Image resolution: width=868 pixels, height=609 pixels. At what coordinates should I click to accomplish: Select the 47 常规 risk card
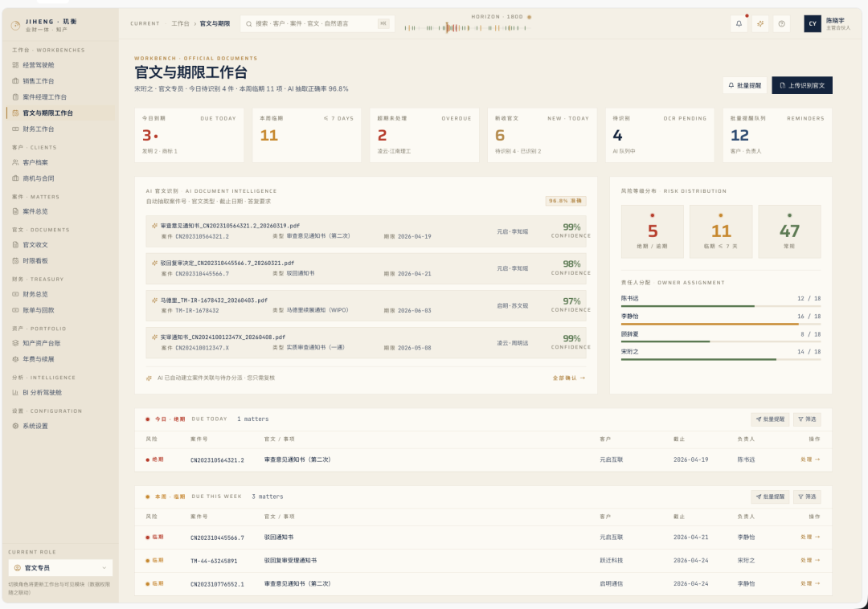(789, 231)
